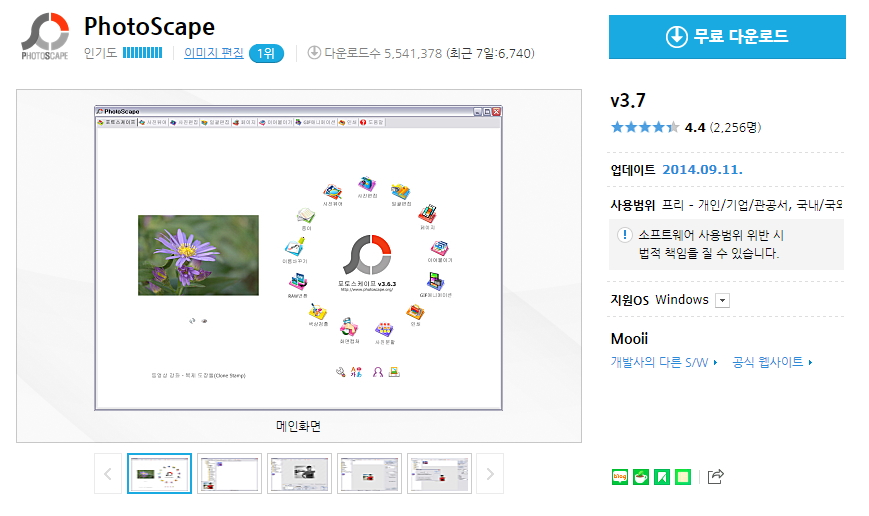Select the 인쇄 tab in preview toolbar

click(348, 122)
